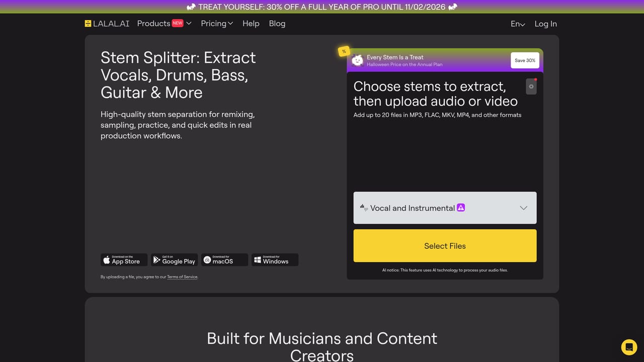The image size is (644, 362).
Task: Click the waveform icon before Vocal and Instrumental
Action: tap(364, 208)
